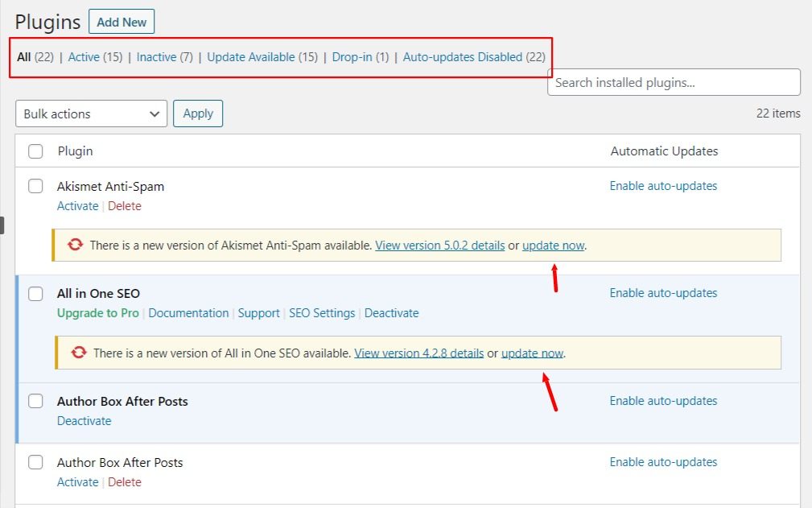Click the Akismet update refresh icon
The height and width of the screenshot is (508, 812).
[75, 245]
